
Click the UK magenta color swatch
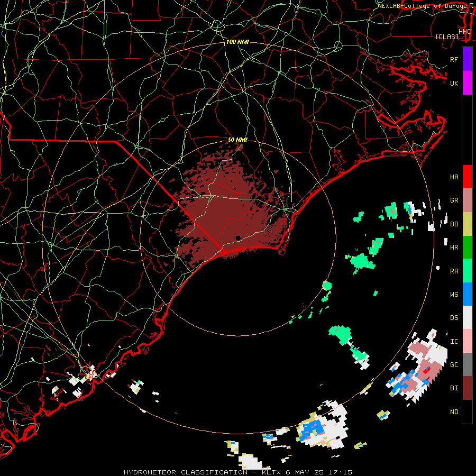tap(467, 83)
